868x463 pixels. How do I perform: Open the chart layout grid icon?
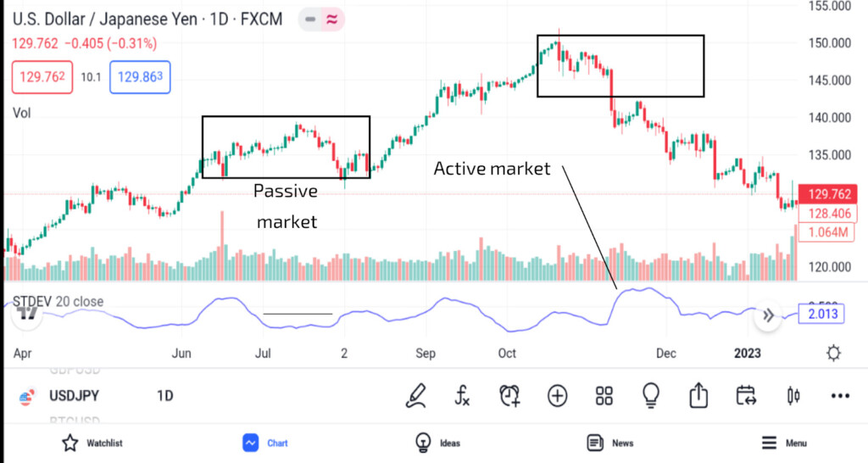pos(604,395)
